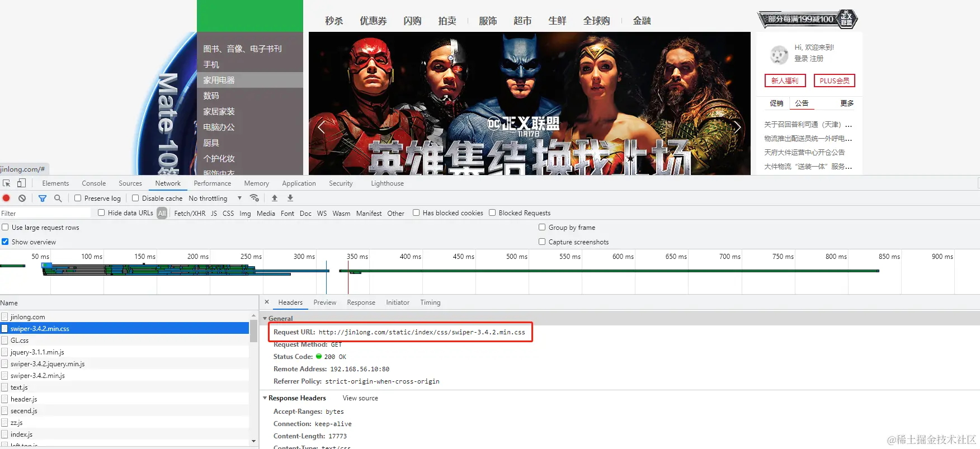Open network conditions wifi icon
This screenshot has width=980, height=449.
pyautogui.click(x=255, y=198)
